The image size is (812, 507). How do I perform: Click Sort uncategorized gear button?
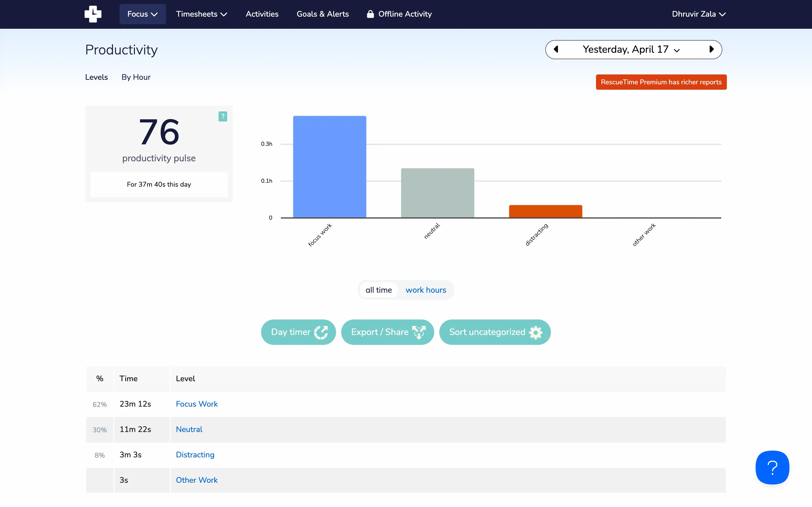pos(495,332)
